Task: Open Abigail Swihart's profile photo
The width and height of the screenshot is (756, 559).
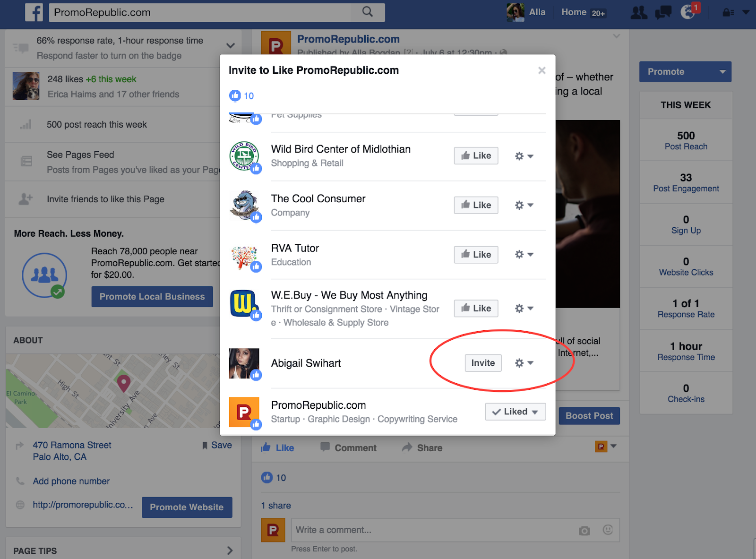Action: [244, 363]
